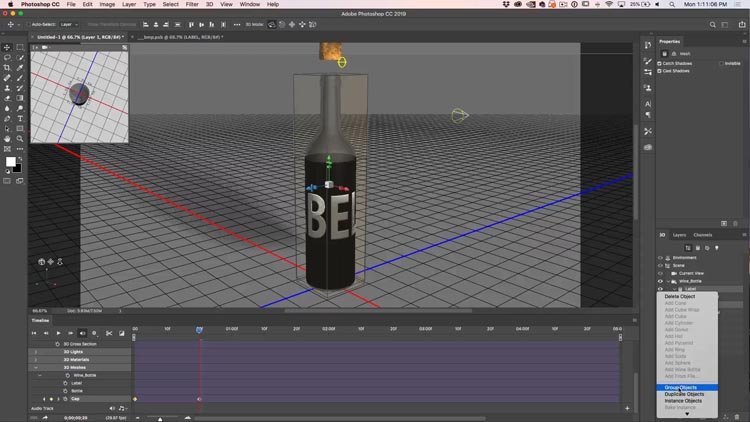Select the Path Selection tool
The image size is (750, 422).
(7, 129)
